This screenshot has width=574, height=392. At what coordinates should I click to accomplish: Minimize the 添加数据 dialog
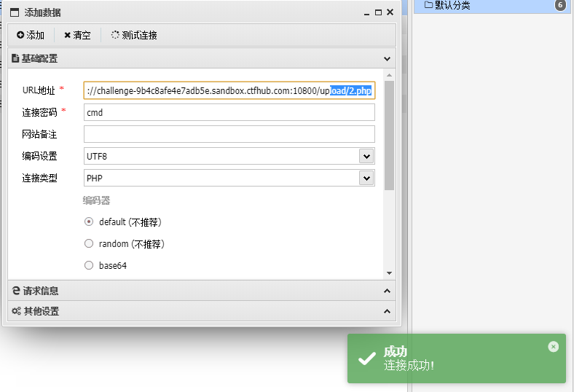(366, 13)
